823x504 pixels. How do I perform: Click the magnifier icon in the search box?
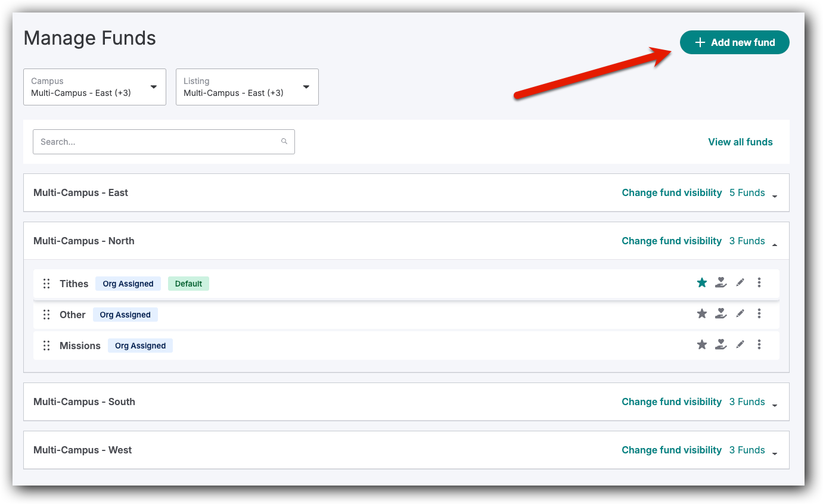[x=284, y=142]
